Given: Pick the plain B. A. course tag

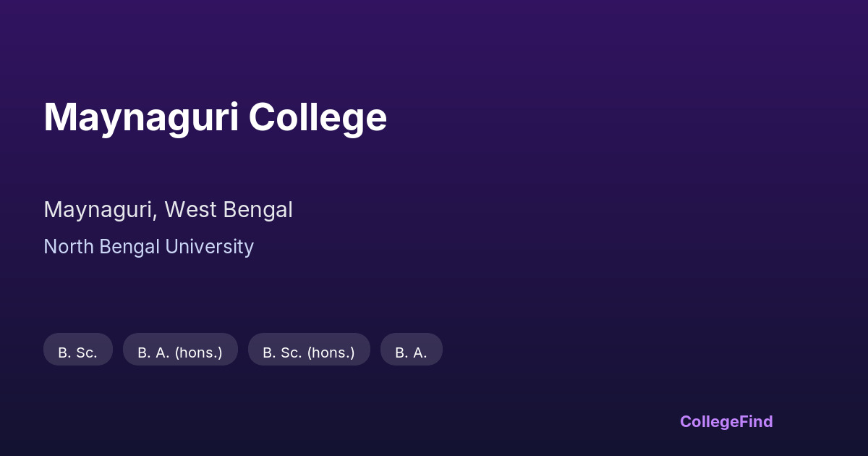Looking at the screenshot, I should 411,352.
